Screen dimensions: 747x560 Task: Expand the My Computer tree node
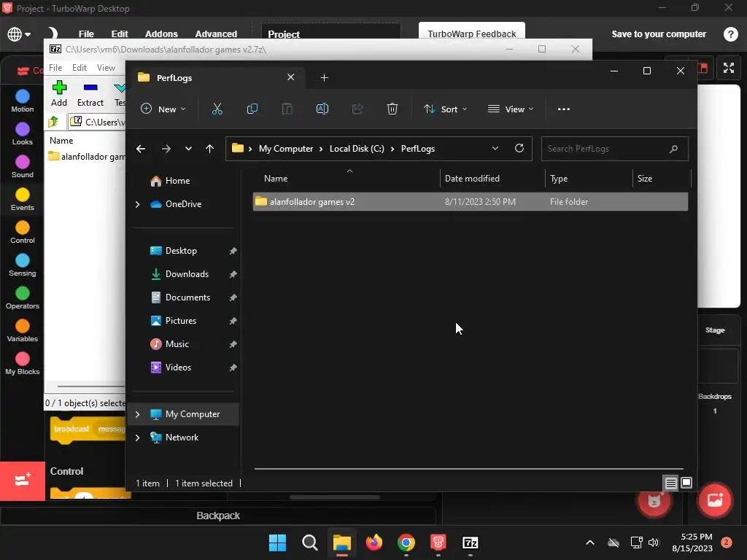point(138,414)
